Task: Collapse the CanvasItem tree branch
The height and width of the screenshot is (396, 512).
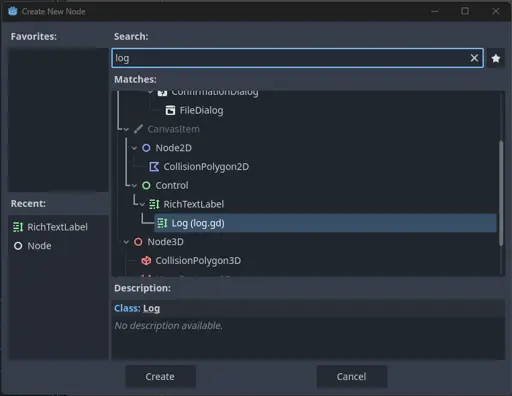Action: [x=126, y=129]
